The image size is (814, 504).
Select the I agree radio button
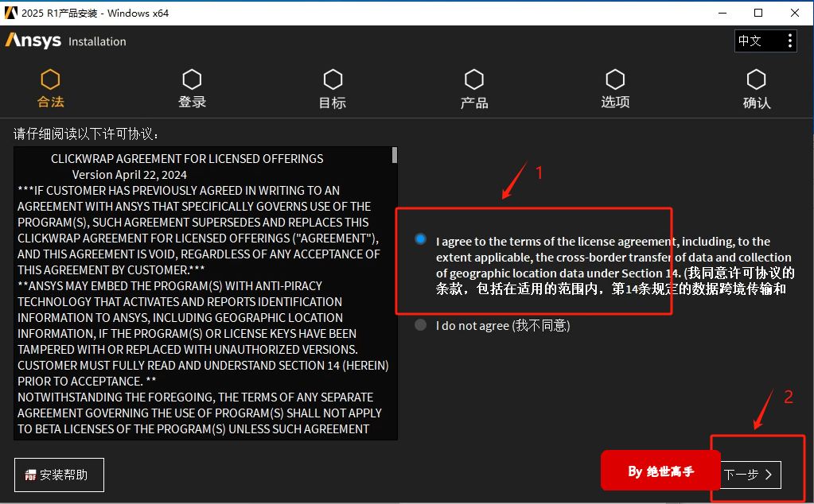coord(420,239)
